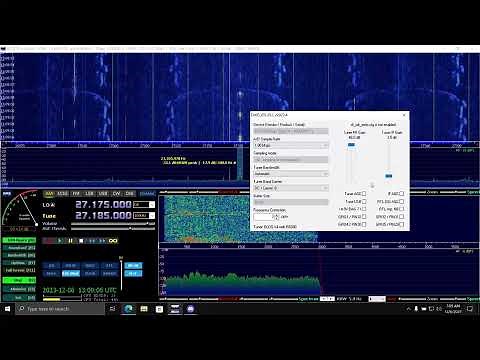Enable the Tuner AGC checkbox
Image resolution: width=480 pixels, height=360 pixels.
tap(364, 194)
